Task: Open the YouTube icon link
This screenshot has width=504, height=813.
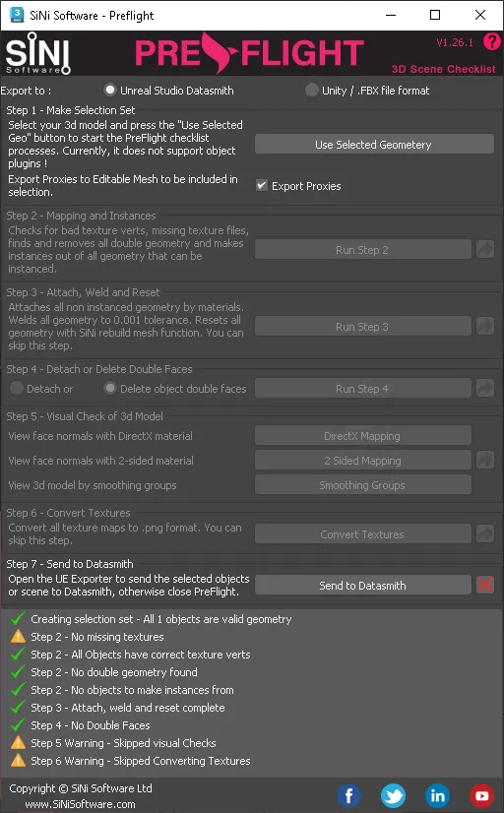Action: click(x=481, y=795)
